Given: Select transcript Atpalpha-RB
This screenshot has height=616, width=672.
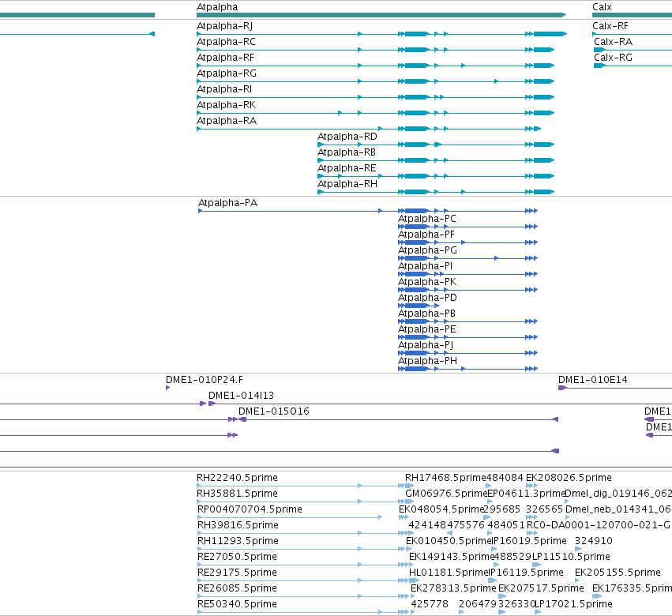Looking at the screenshot, I should point(347,153).
